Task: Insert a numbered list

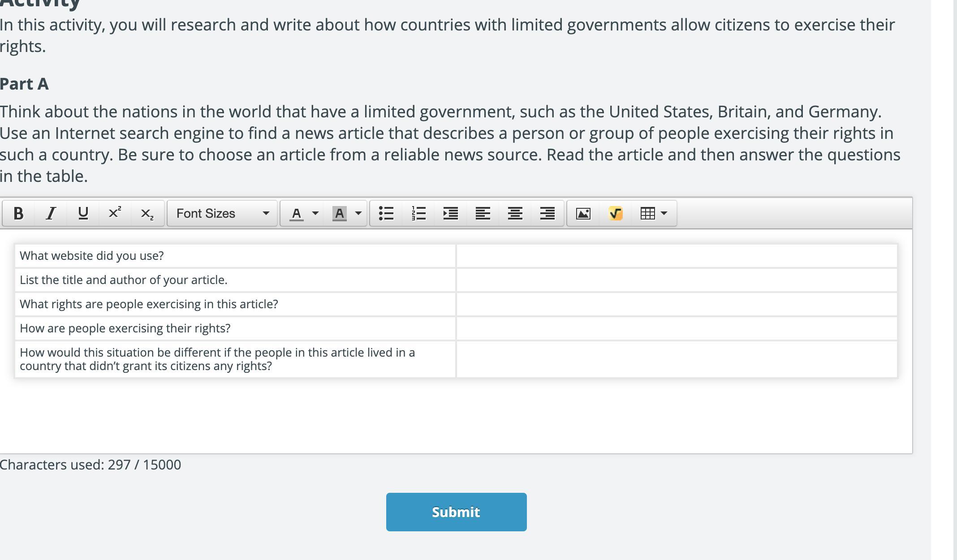Action: (418, 214)
